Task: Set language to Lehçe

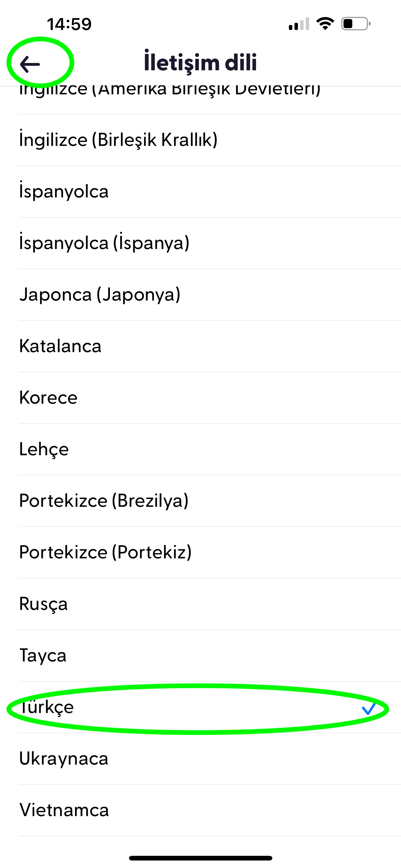Action: click(44, 449)
